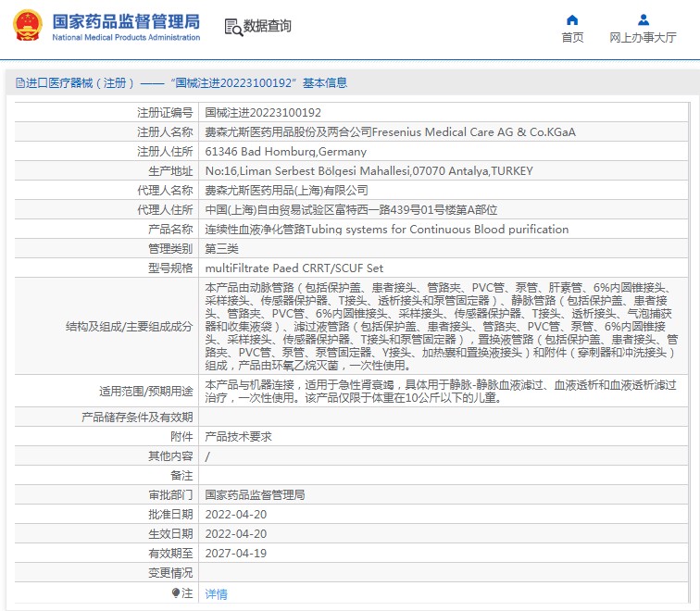Viewport: 700px width, 611px height.
Task: Click approval department 国家药品监督管理局 value
Action: pos(255,495)
